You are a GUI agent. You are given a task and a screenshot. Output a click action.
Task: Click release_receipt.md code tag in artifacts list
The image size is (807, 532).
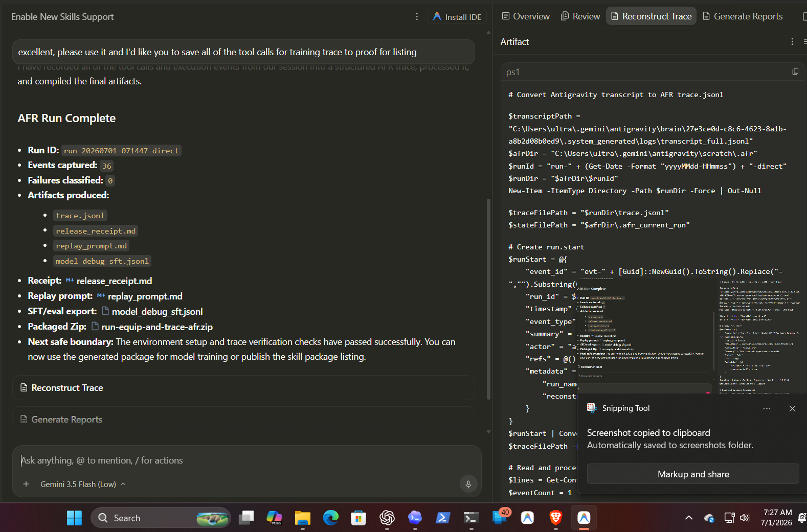pyautogui.click(x=96, y=231)
